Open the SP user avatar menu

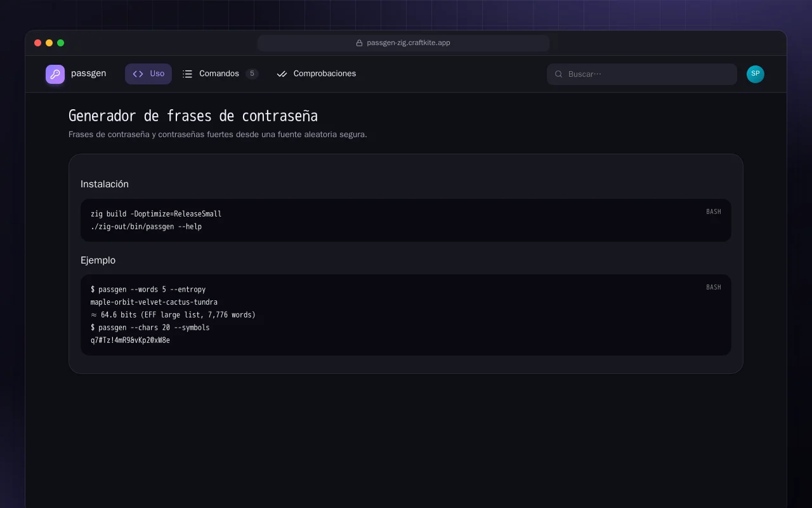pos(756,74)
